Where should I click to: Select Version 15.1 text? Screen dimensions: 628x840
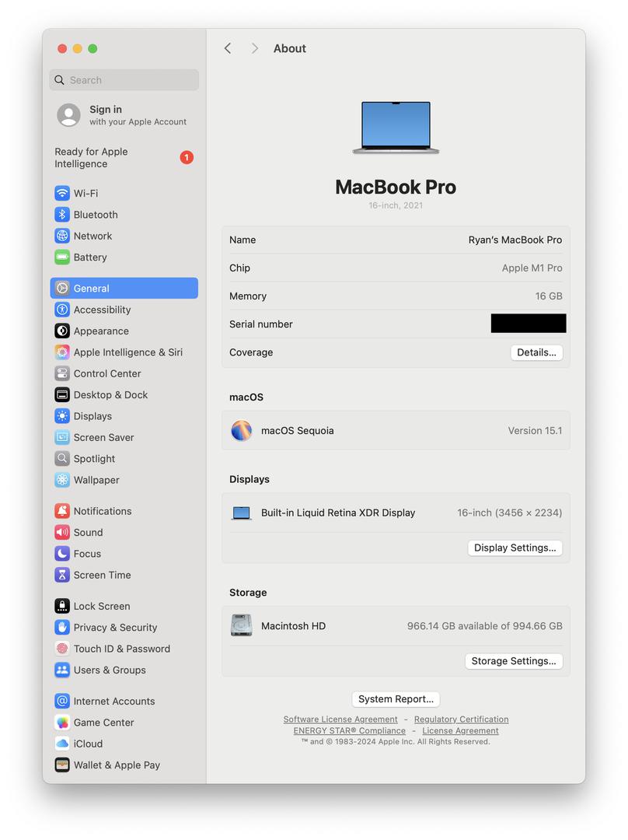click(x=535, y=431)
